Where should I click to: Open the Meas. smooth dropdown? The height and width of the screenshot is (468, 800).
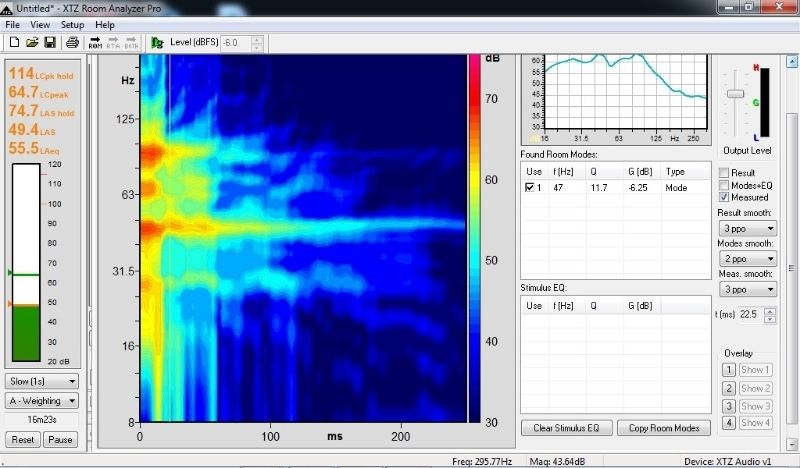point(747,289)
